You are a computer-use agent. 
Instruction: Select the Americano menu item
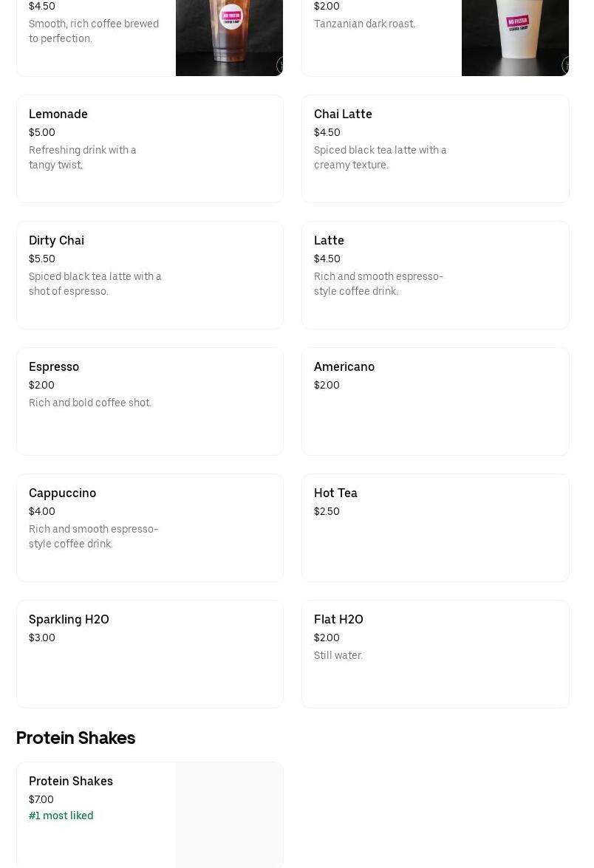point(435,401)
